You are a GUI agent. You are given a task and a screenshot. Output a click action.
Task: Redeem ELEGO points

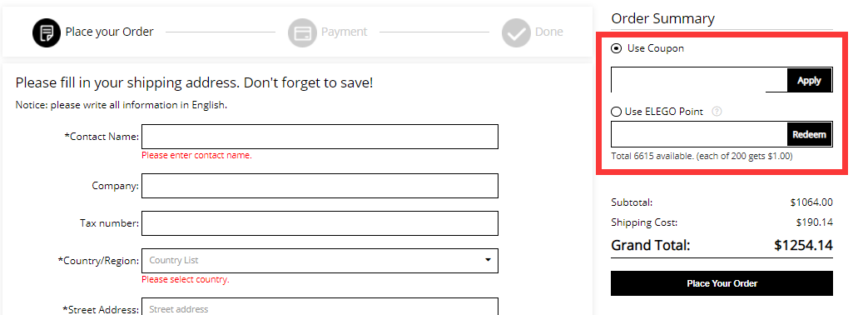point(809,134)
